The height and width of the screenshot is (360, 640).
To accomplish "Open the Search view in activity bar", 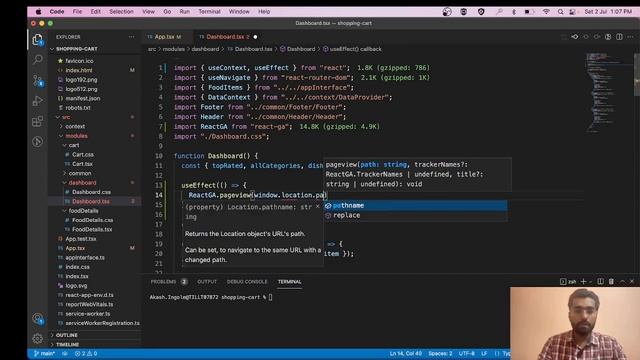I will click(38, 60).
